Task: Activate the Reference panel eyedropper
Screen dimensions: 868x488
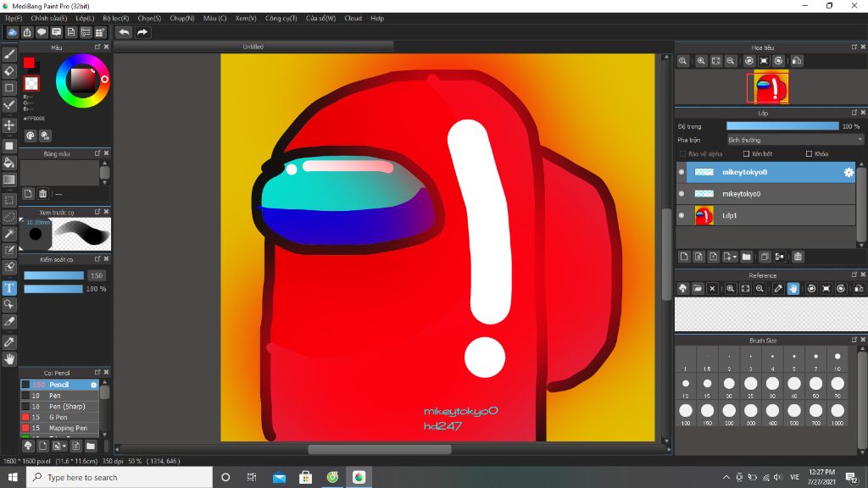Action: 778,288
